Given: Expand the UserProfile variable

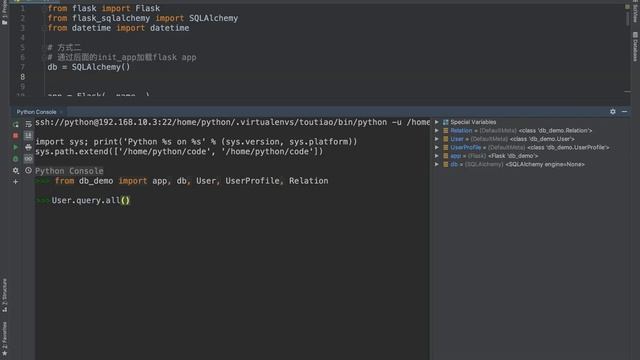Looking at the screenshot, I should pyautogui.click(x=437, y=147).
